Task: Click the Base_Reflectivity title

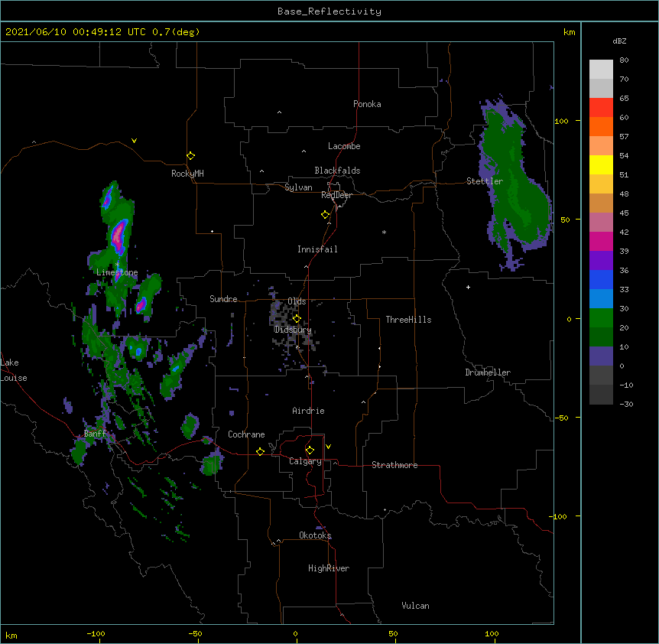Action: point(329,11)
